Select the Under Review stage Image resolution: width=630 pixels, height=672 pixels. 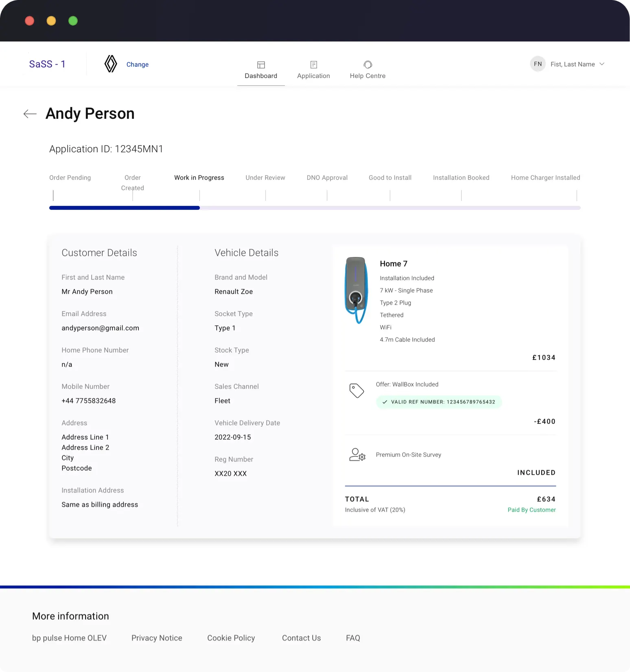coord(265,178)
